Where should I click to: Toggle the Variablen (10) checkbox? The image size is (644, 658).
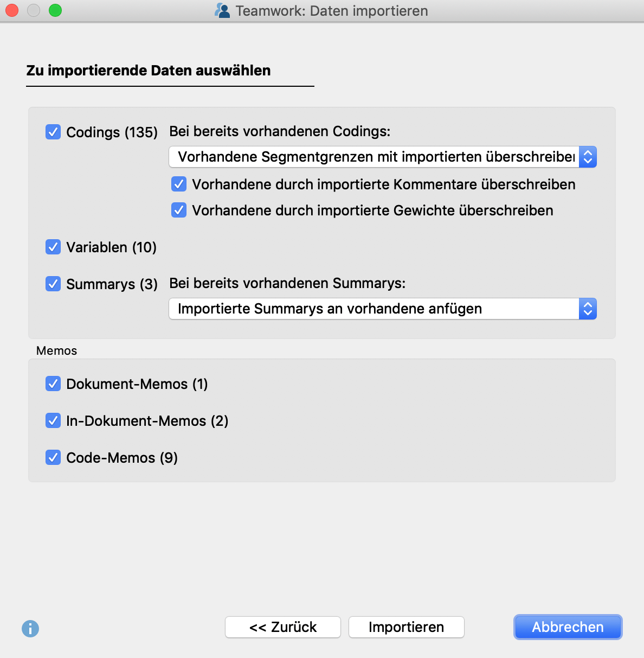(x=53, y=247)
